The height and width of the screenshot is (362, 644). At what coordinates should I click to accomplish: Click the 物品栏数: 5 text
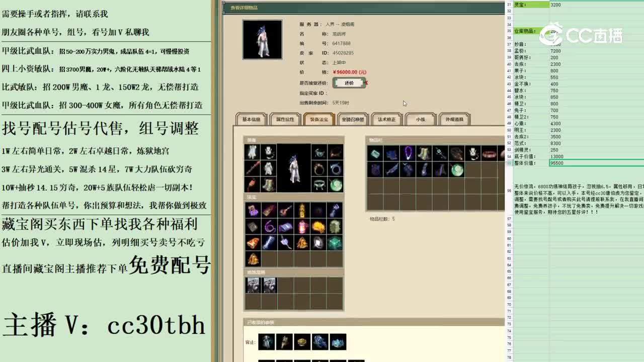[x=382, y=219]
